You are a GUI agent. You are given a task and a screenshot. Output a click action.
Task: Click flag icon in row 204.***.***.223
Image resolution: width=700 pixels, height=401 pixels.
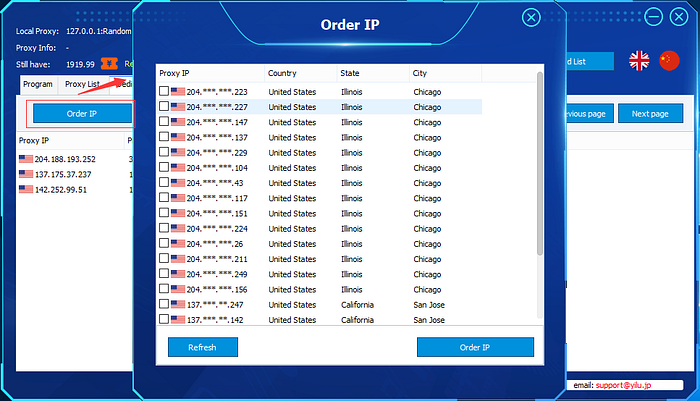(178, 92)
